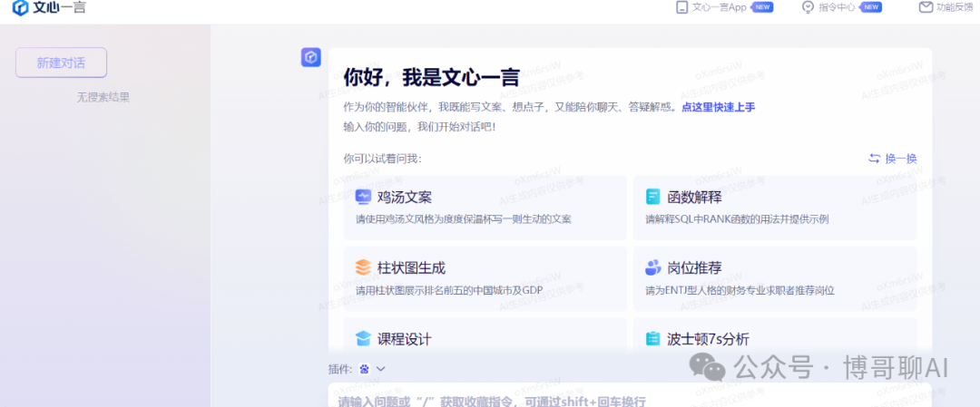Click the assistant avatar icon beside greeting
Image resolution: width=980 pixels, height=407 pixels.
(311, 57)
